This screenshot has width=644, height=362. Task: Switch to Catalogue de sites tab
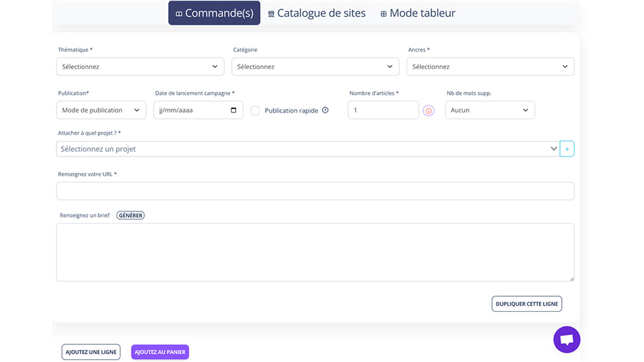(317, 14)
